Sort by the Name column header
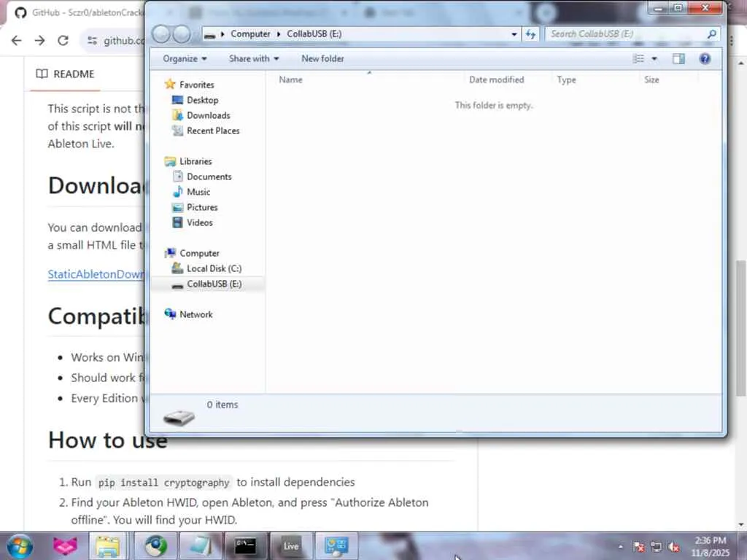The image size is (747, 560). click(290, 79)
